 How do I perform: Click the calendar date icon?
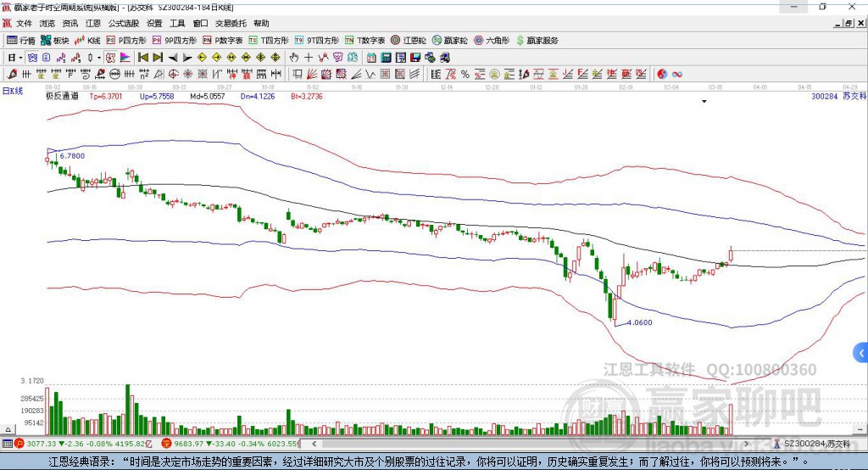tap(371, 58)
